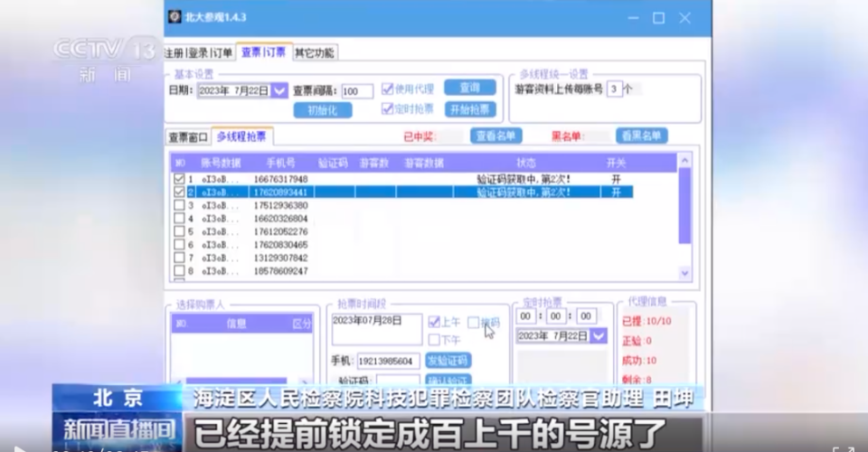868x452 pixels.
Task: Minimize the 北大参观 window
Action: [x=633, y=18]
